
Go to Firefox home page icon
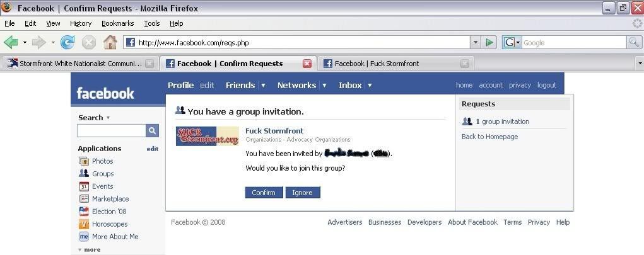point(110,42)
